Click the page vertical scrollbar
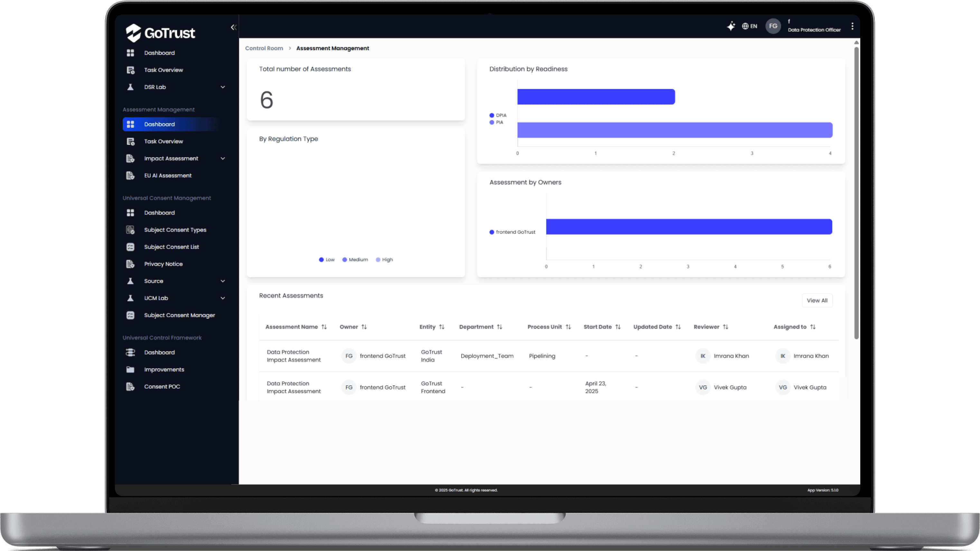This screenshot has height=551, width=980. coord(856,190)
